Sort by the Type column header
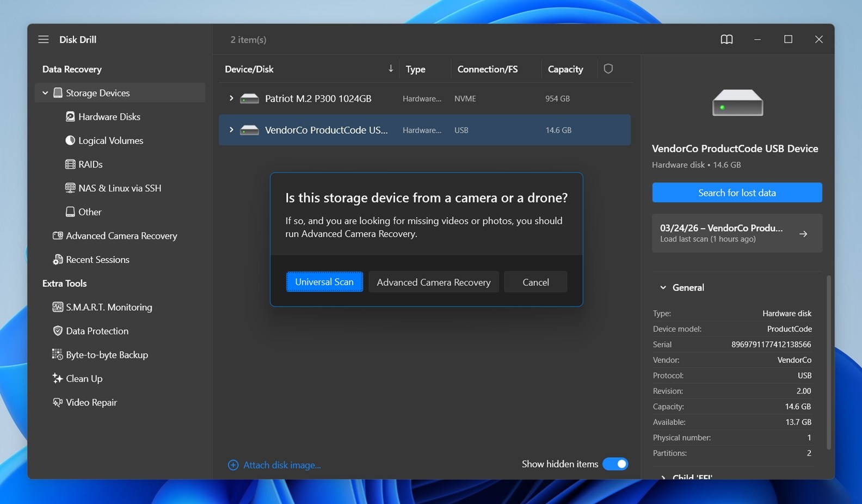862x504 pixels. (416, 69)
